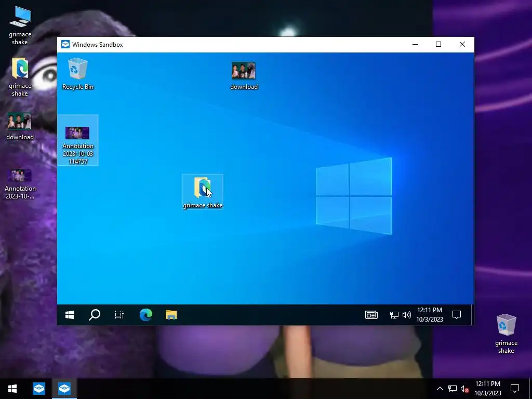This screenshot has height=399, width=532.
Task: Select the host grimace shake Edge folder
Action: [x=20, y=77]
